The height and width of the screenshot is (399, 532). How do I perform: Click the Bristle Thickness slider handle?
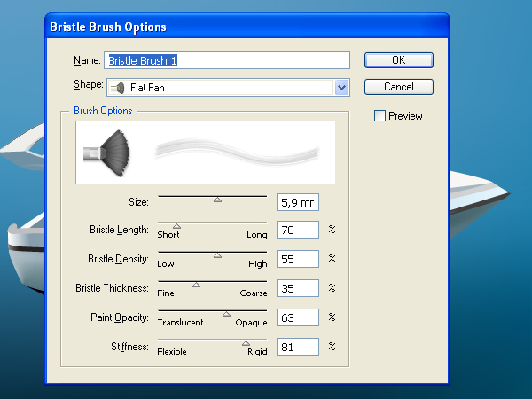point(196,285)
